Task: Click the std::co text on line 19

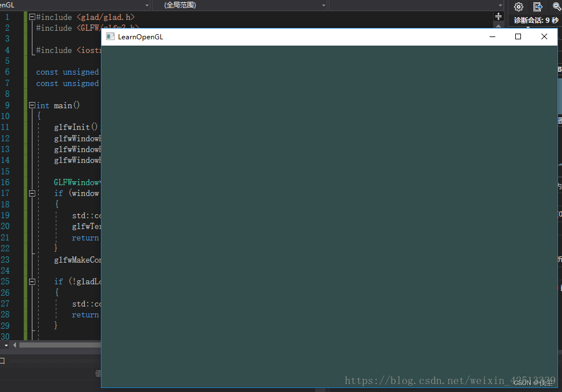Action: tap(87, 215)
